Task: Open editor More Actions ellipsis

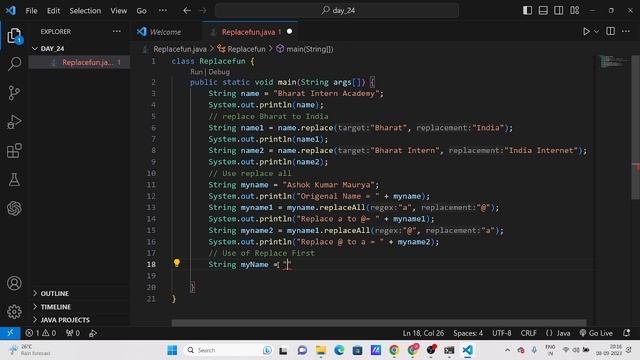Action: pyautogui.click(x=626, y=31)
